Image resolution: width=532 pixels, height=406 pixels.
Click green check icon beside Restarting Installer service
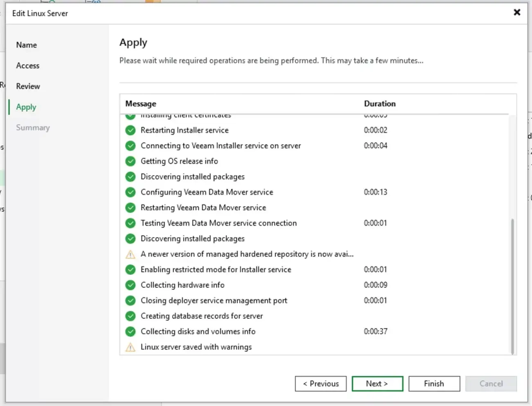(130, 130)
